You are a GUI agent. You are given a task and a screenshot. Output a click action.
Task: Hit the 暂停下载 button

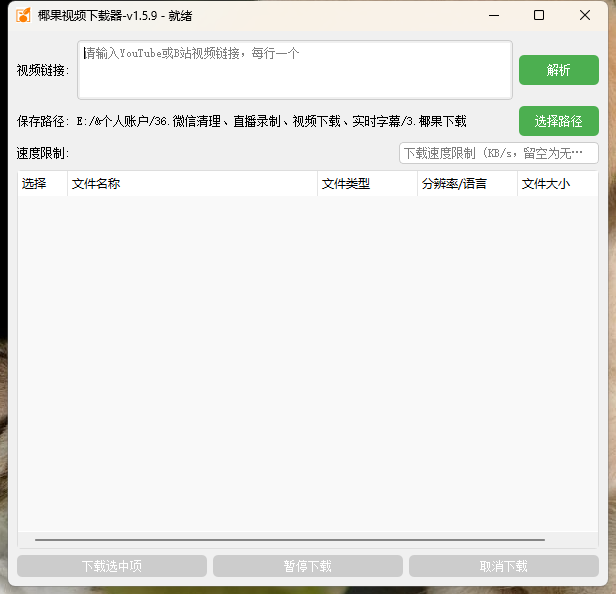[x=308, y=566]
